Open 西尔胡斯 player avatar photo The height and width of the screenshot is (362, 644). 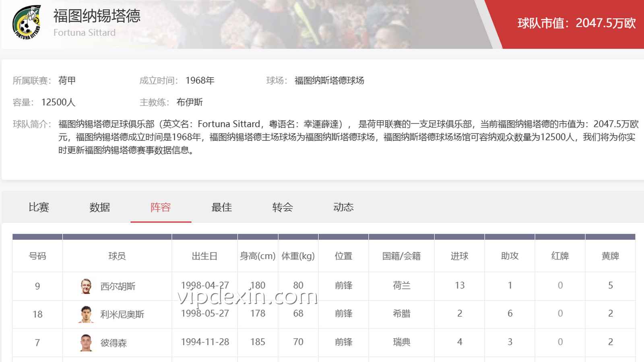pos(86,286)
